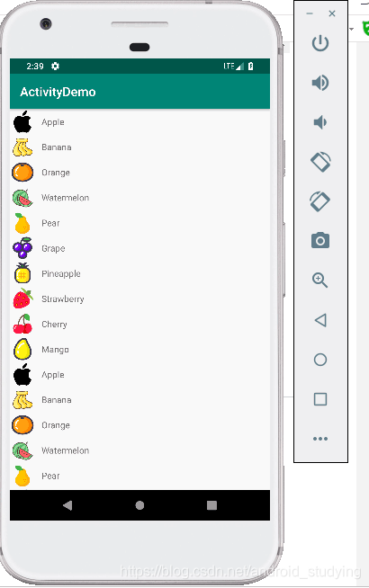Rotate the emulator left
Viewport: 369px width, 588px height.
click(x=320, y=162)
